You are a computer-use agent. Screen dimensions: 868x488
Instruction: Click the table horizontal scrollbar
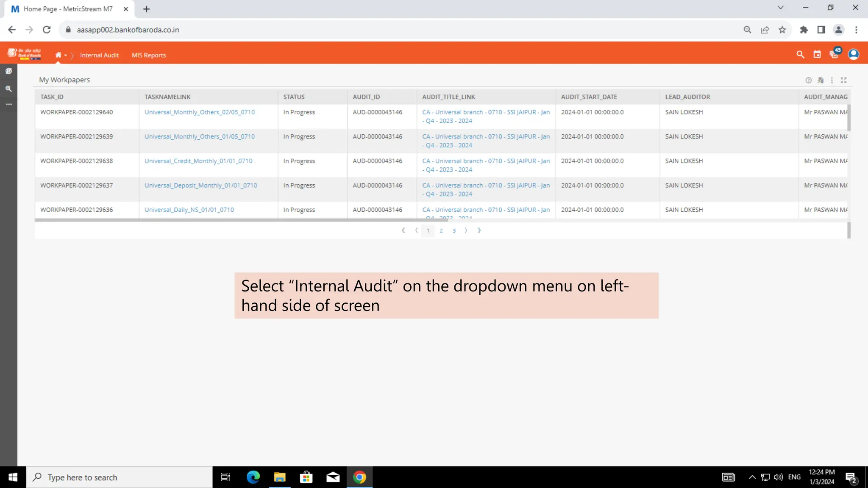pyautogui.click(x=241, y=220)
